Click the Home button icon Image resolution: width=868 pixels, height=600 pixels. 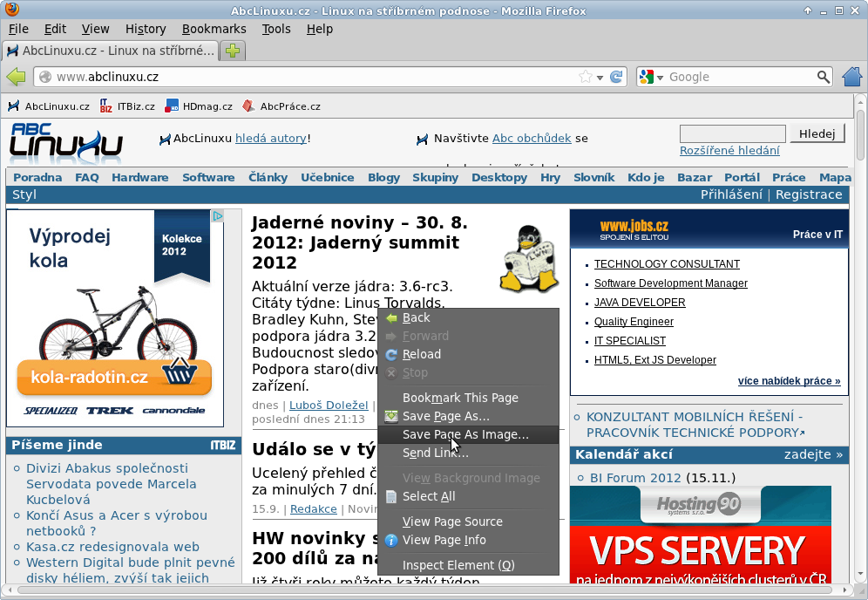[x=852, y=77]
